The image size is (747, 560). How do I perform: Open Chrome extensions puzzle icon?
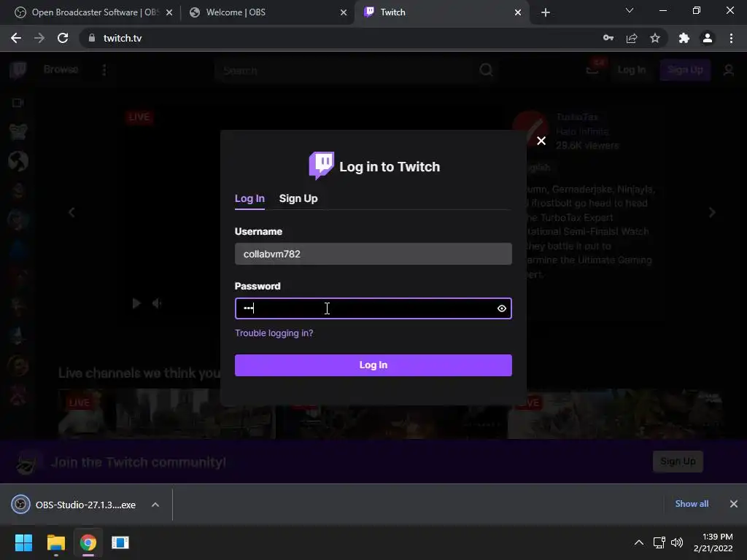tap(684, 38)
